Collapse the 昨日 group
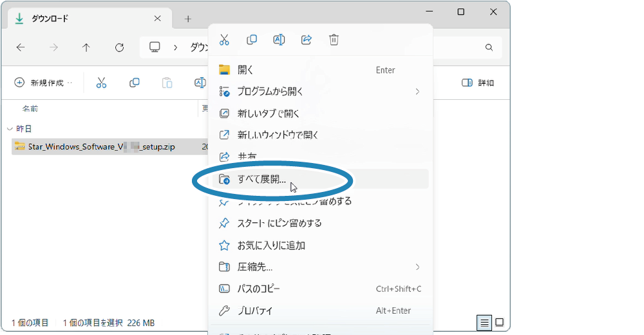 [x=9, y=129]
